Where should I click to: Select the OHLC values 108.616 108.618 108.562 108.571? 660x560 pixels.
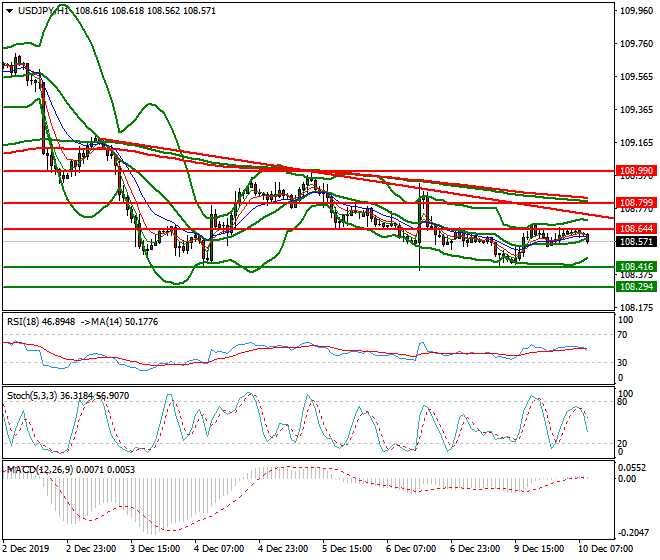145,11
